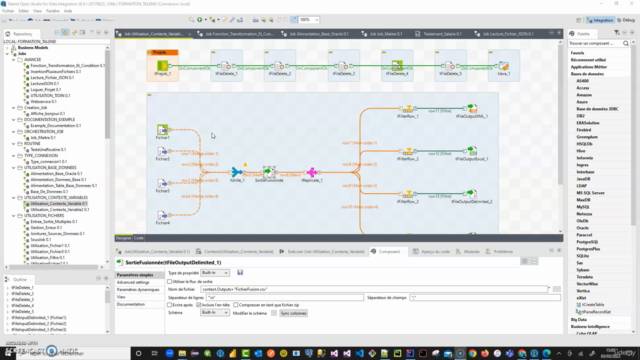
Task: Uncheck Inclure l'en-tête checkbox
Action: coord(199,305)
